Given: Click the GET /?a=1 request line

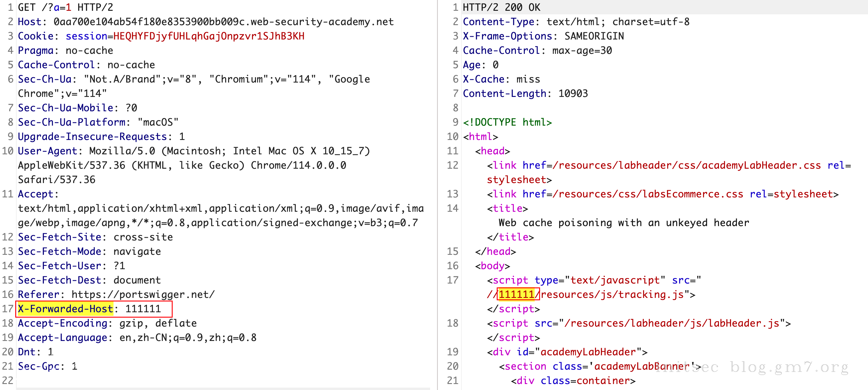Looking at the screenshot, I should coord(65,7).
